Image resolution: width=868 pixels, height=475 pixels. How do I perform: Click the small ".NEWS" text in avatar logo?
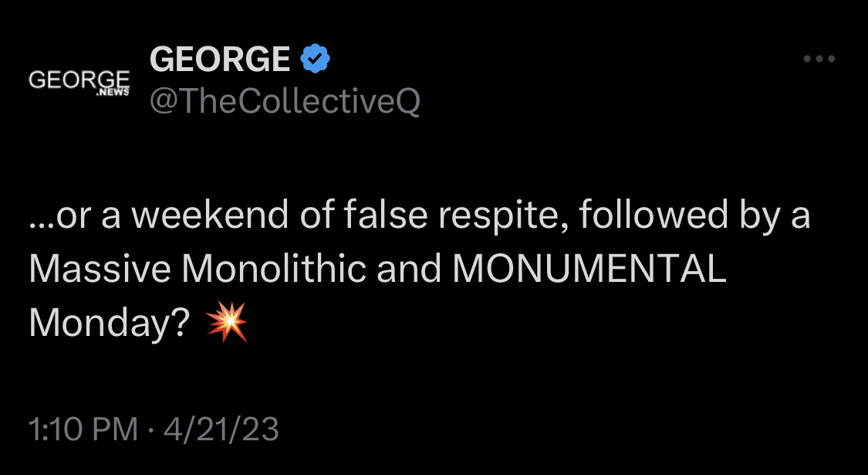coord(113,92)
